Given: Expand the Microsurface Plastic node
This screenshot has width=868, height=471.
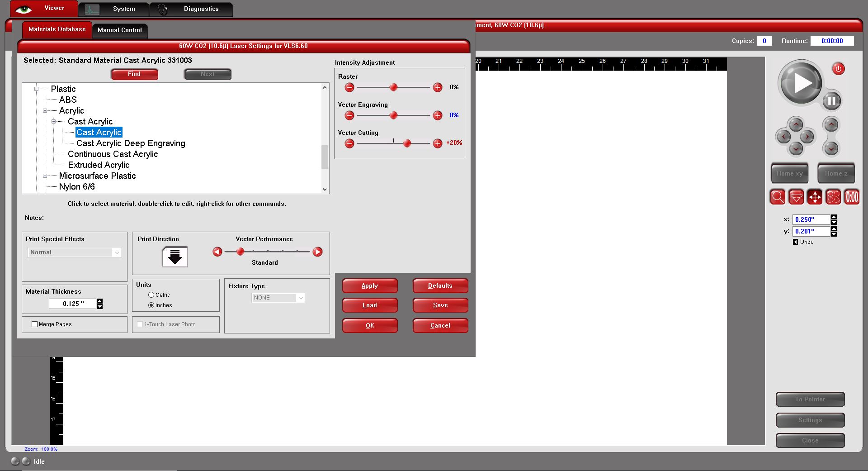Looking at the screenshot, I should click(x=45, y=176).
